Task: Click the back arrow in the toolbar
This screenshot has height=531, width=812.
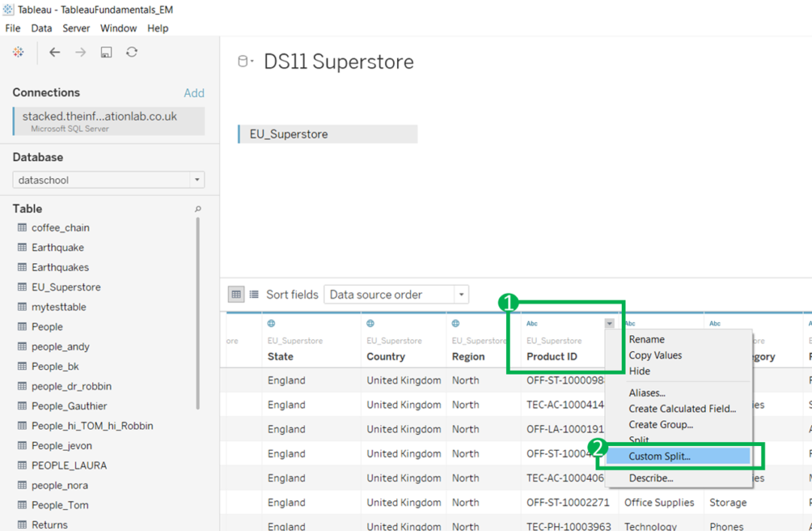Action: (x=54, y=52)
